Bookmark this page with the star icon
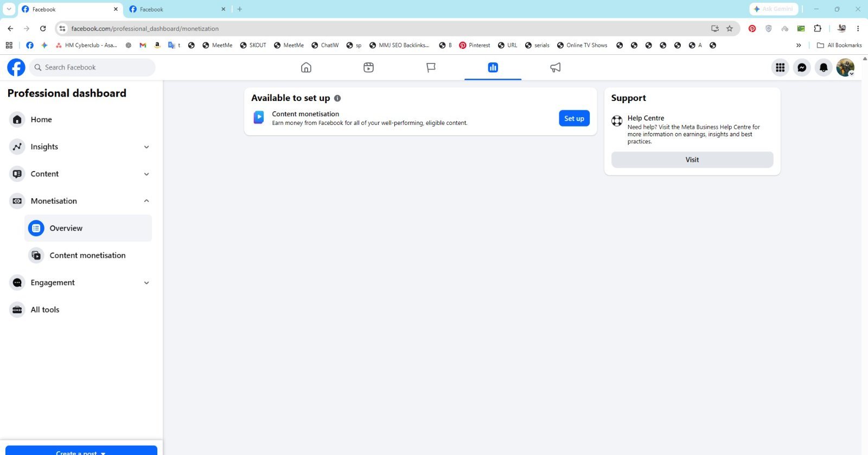 pyautogui.click(x=730, y=28)
